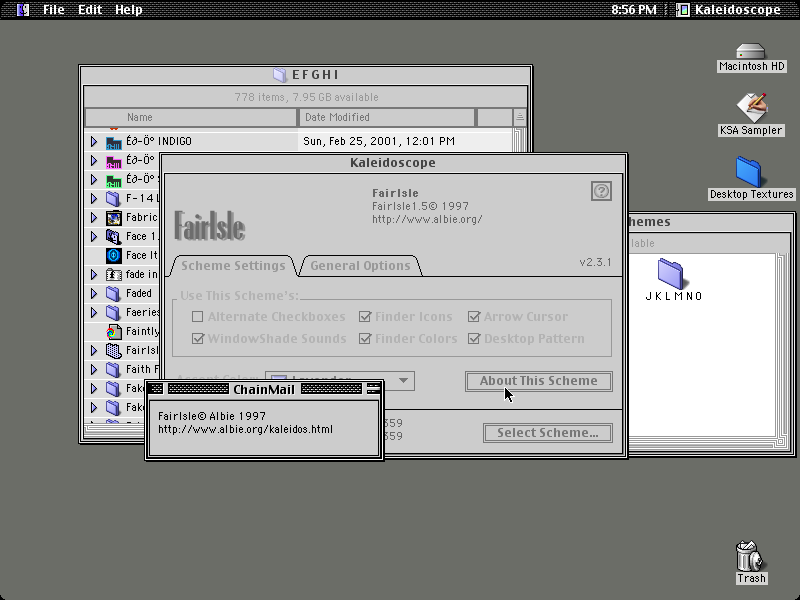Click the 'FairIsle© Albie 1997' text
This screenshot has height=600, width=800.
[212, 416]
